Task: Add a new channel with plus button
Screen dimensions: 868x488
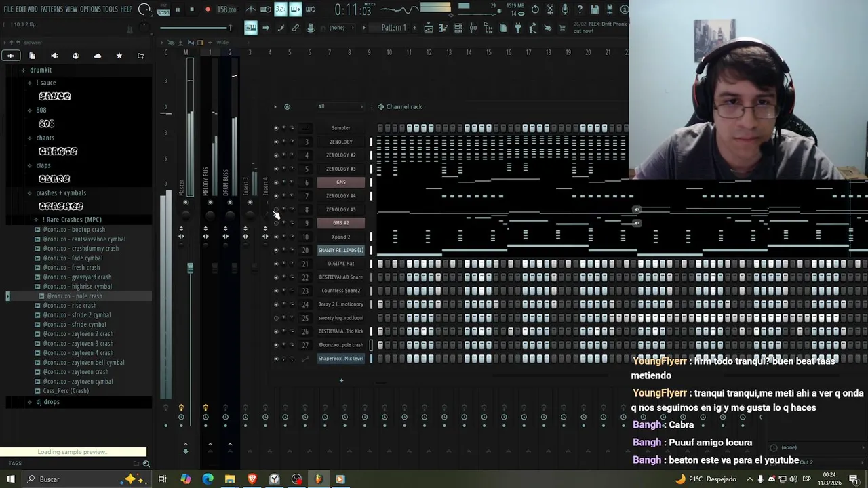Action: click(341, 380)
